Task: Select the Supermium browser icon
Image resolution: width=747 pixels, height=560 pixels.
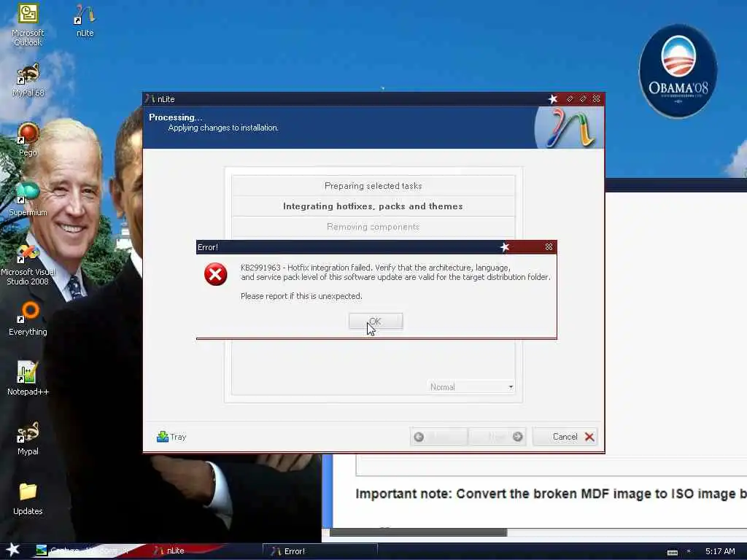Action: pos(28,199)
